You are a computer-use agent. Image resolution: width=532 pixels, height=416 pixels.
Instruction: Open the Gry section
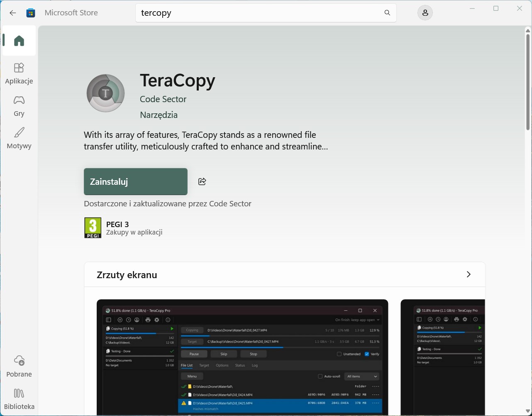coord(19,106)
